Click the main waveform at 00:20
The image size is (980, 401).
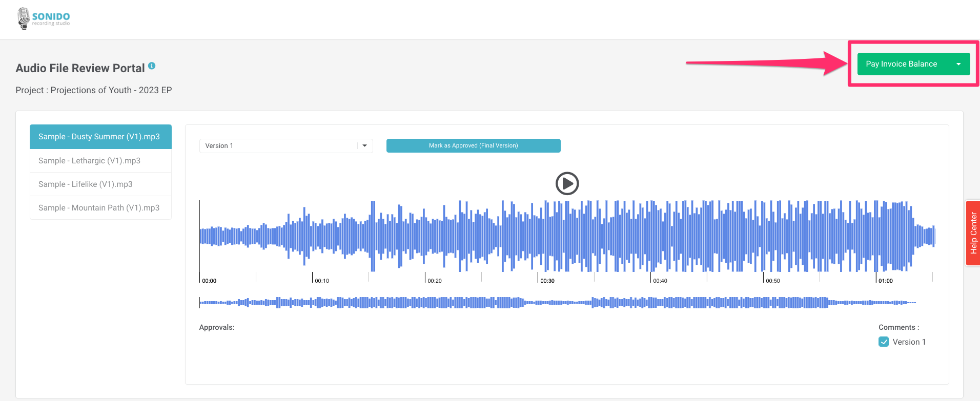(x=425, y=236)
